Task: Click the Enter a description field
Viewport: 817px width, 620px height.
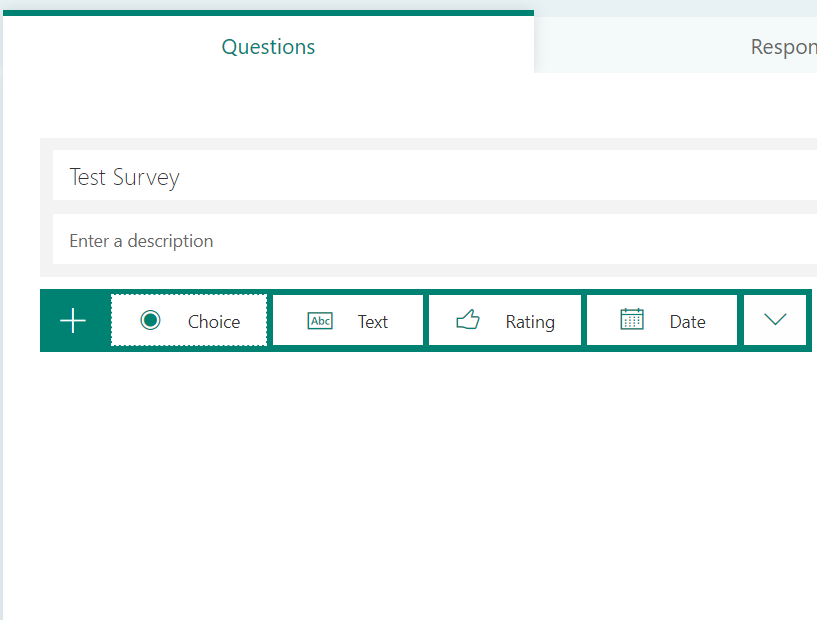Action: pos(400,241)
